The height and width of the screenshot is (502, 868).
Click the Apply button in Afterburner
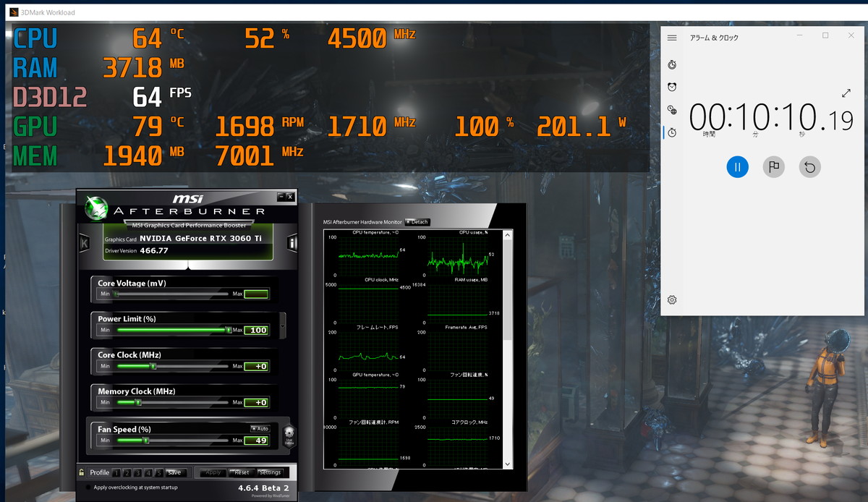click(213, 472)
